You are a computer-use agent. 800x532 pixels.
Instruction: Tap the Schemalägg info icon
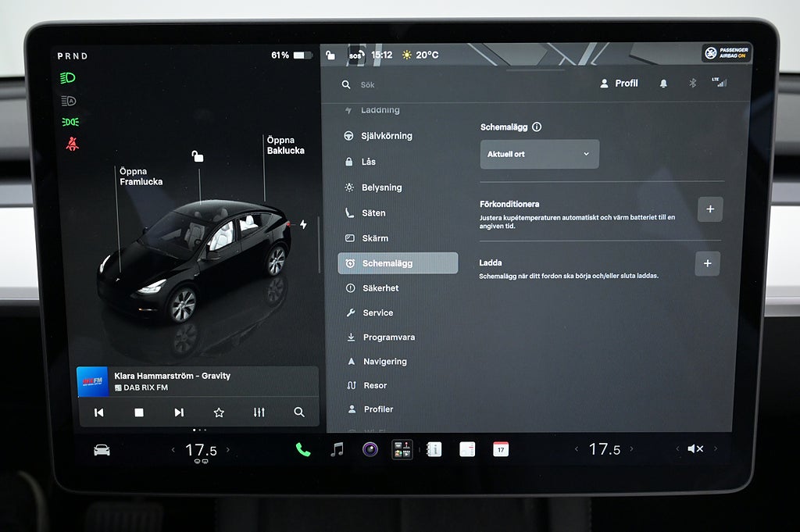point(537,127)
